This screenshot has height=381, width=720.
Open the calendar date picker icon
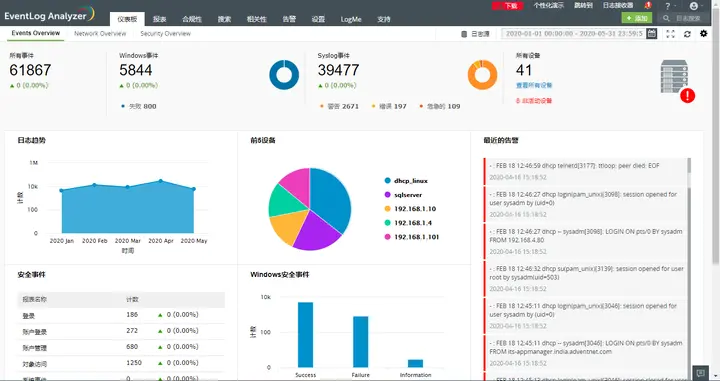click(x=652, y=34)
